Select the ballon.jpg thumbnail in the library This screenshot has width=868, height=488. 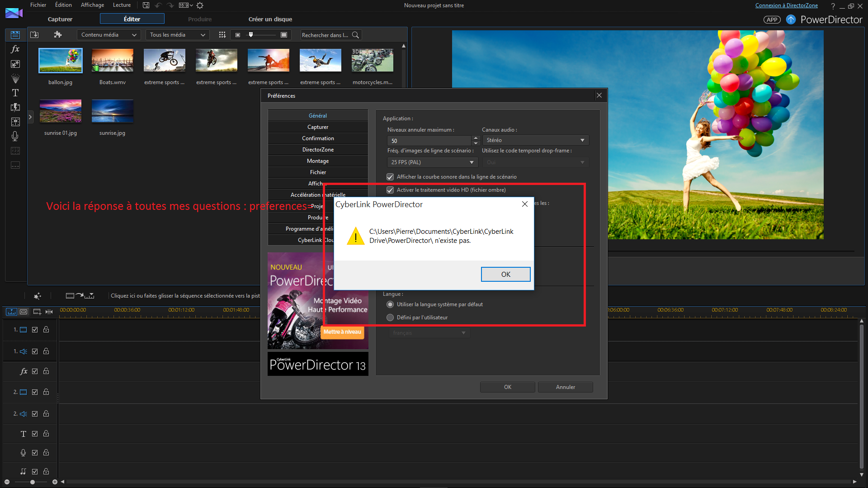click(x=61, y=61)
